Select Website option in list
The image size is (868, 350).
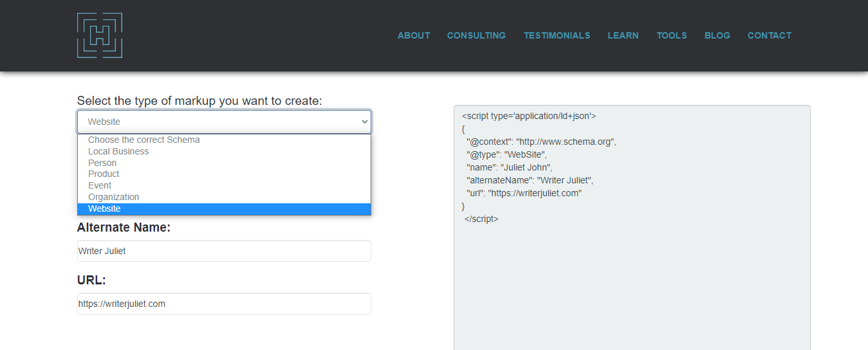point(224,208)
